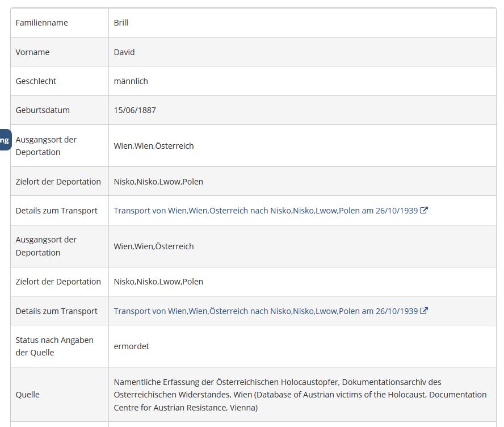The image size is (504, 427).
Task: Select the status value ermordet
Action: tap(132, 346)
